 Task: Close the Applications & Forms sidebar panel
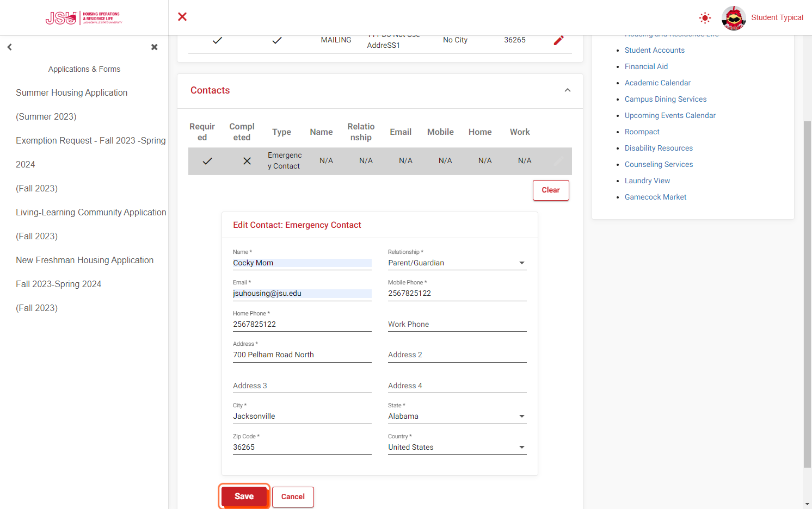[x=155, y=47]
